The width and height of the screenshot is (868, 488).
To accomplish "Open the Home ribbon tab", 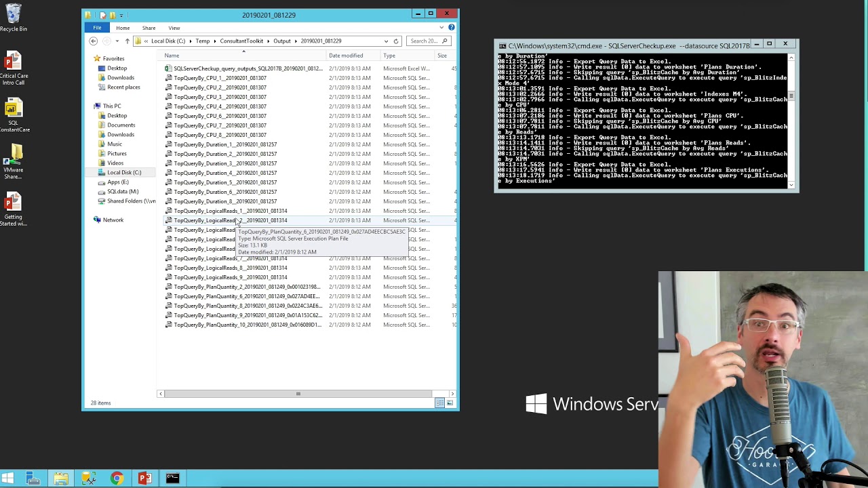I will tap(123, 28).
